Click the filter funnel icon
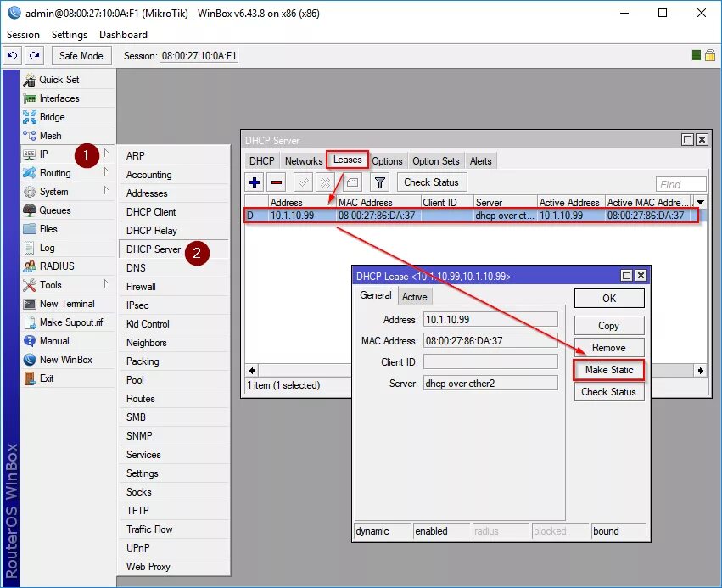722x588 pixels. click(380, 182)
